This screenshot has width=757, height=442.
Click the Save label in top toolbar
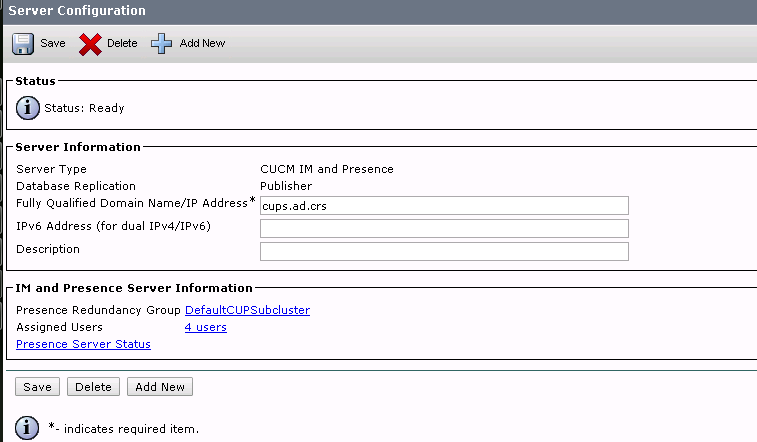pos(53,43)
